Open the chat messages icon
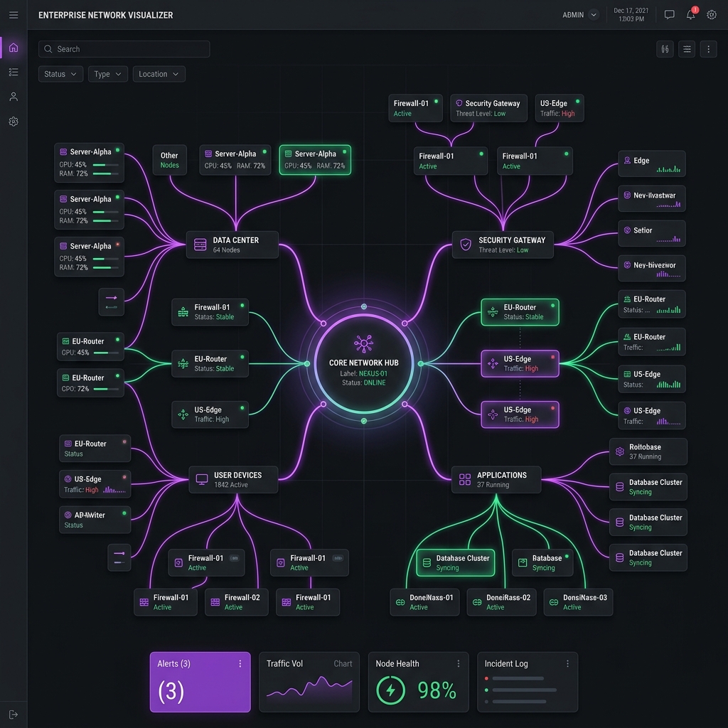This screenshot has width=728, height=728. (x=669, y=15)
